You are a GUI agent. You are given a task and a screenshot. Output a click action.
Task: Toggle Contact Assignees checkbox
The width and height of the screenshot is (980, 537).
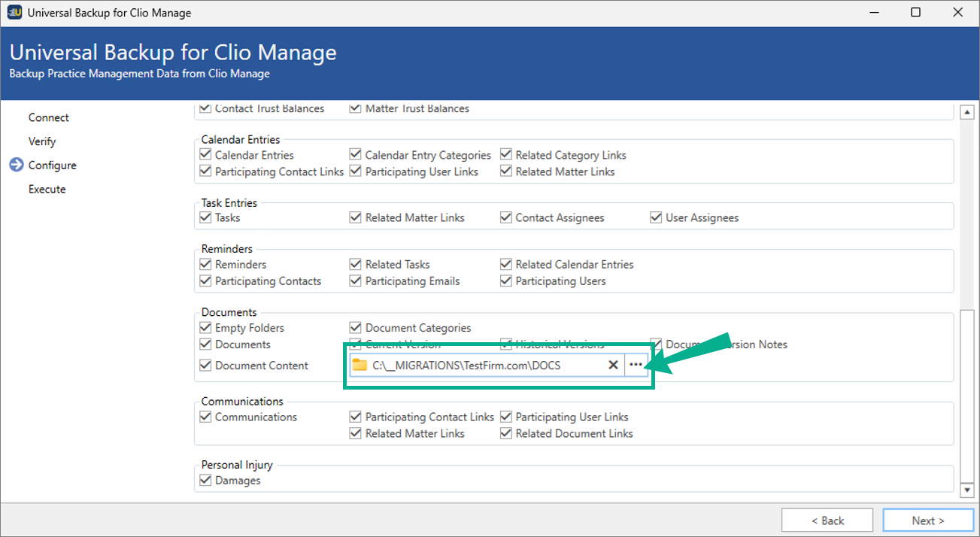pos(506,217)
